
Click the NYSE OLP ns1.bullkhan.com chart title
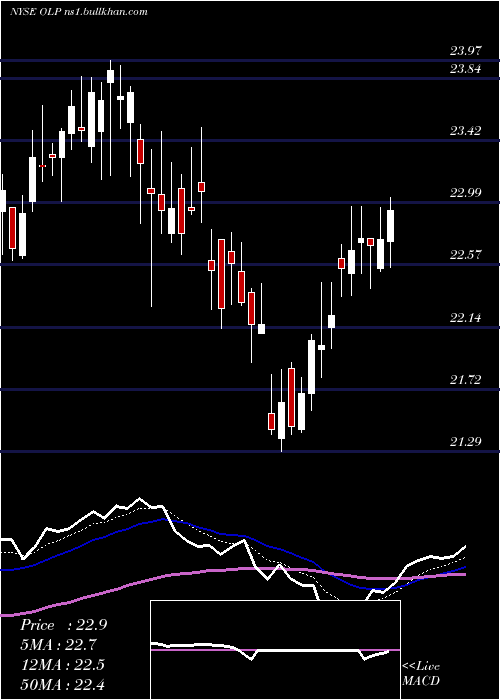(79, 12)
